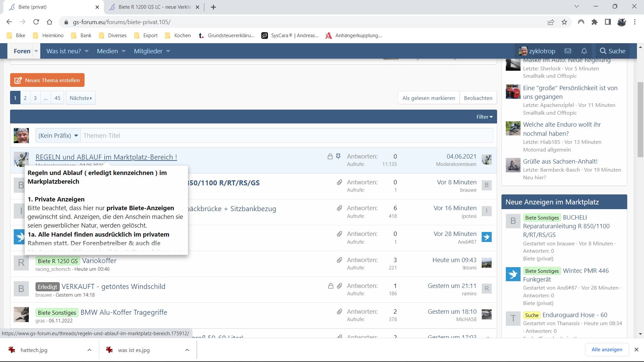The height and width of the screenshot is (362, 644).
Task: Open Was ist neu? navigation item
Action: [x=64, y=51]
